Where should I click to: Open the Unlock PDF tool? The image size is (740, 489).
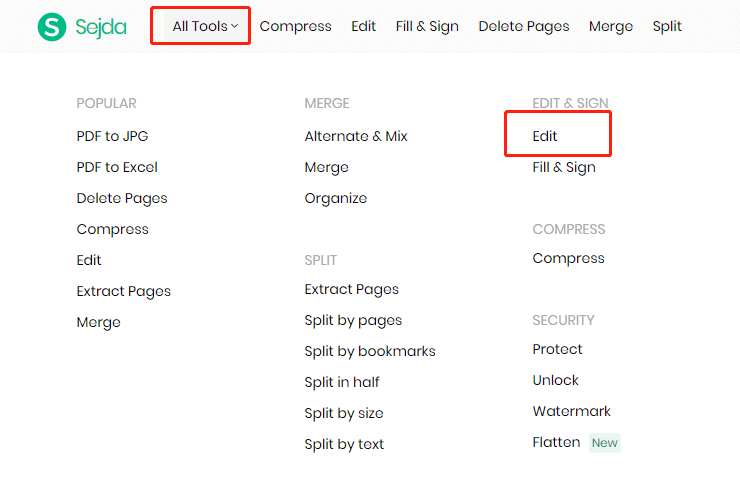point(556,380)
